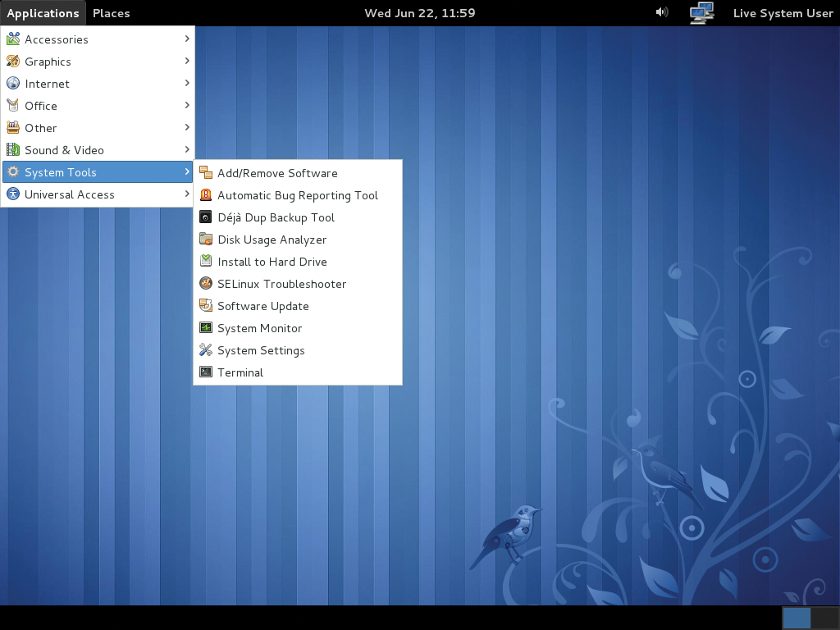Click the Déjà Dup Backup Tool safe icon
840x630 pixels.
click(206, 217)
